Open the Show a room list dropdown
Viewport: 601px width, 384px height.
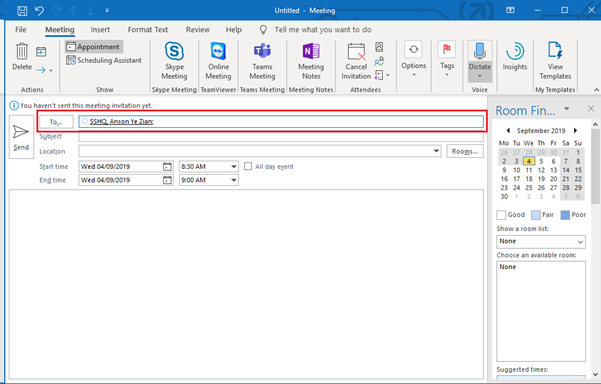541,241
